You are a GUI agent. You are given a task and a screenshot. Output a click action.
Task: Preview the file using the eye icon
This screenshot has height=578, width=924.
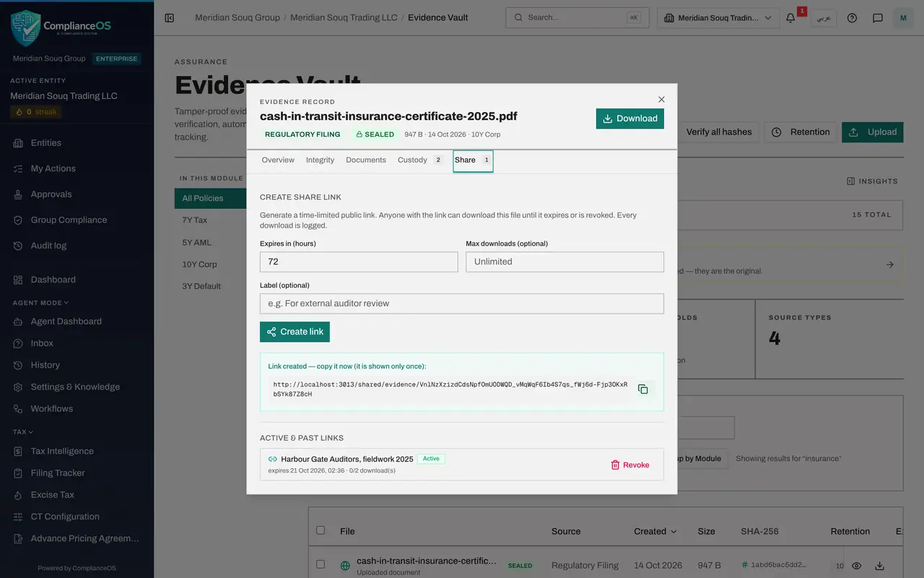click(856, 566)
